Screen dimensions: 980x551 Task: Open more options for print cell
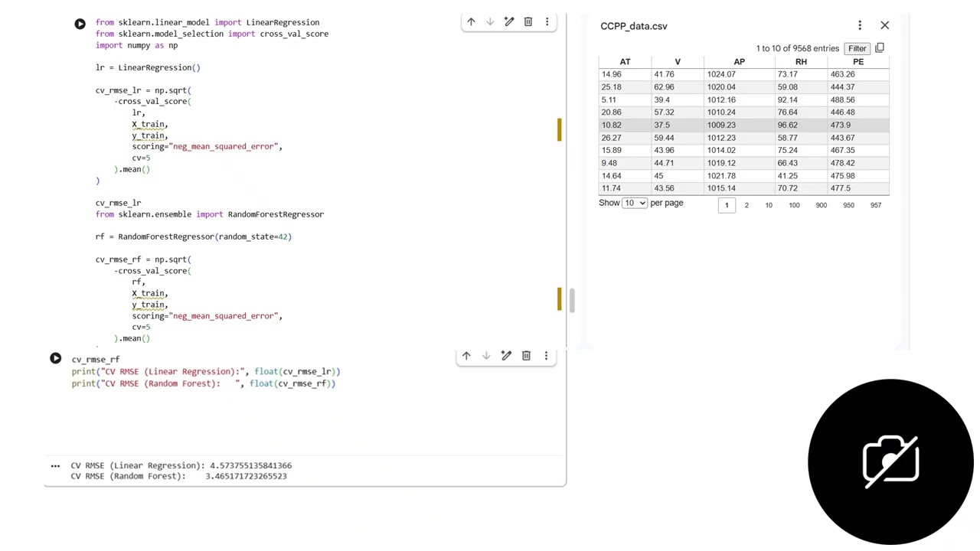click(x=546, y=356)
